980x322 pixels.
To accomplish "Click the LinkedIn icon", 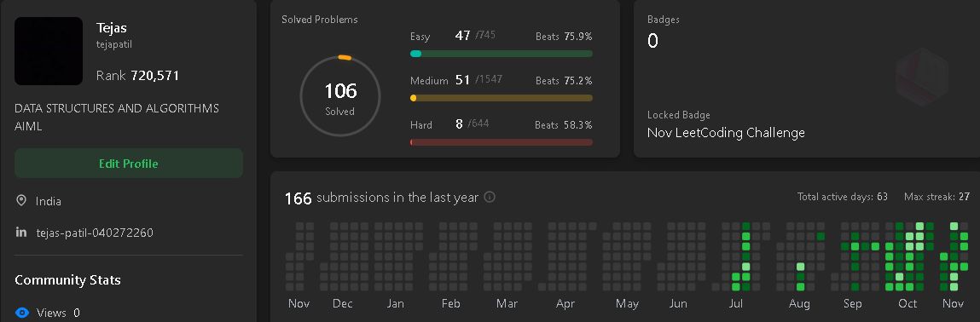I will (x=21, y=233).
